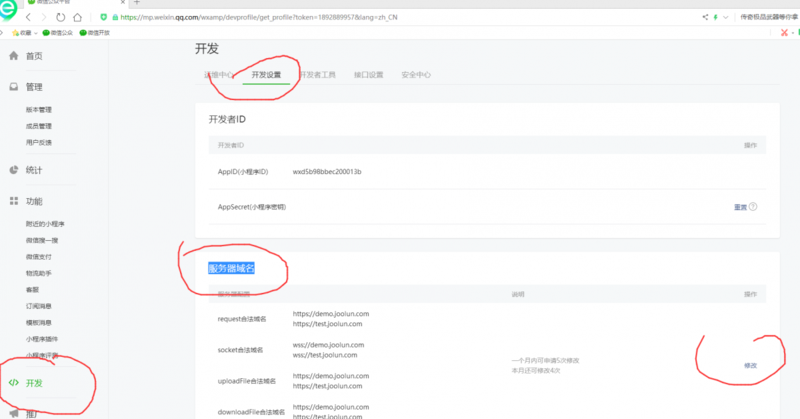Screen dimensions: 800x419
Task: Click the browser back arrow
Action: click(28, 17)
